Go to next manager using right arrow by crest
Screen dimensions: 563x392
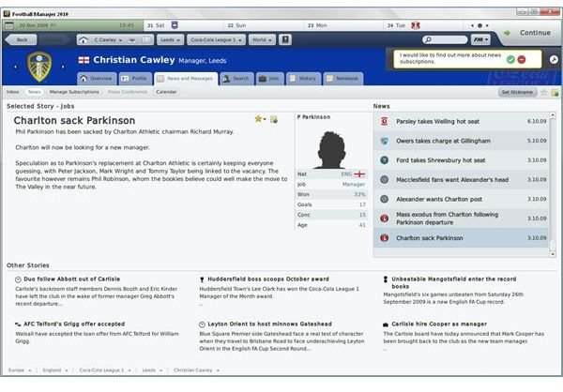pos(63,67)
